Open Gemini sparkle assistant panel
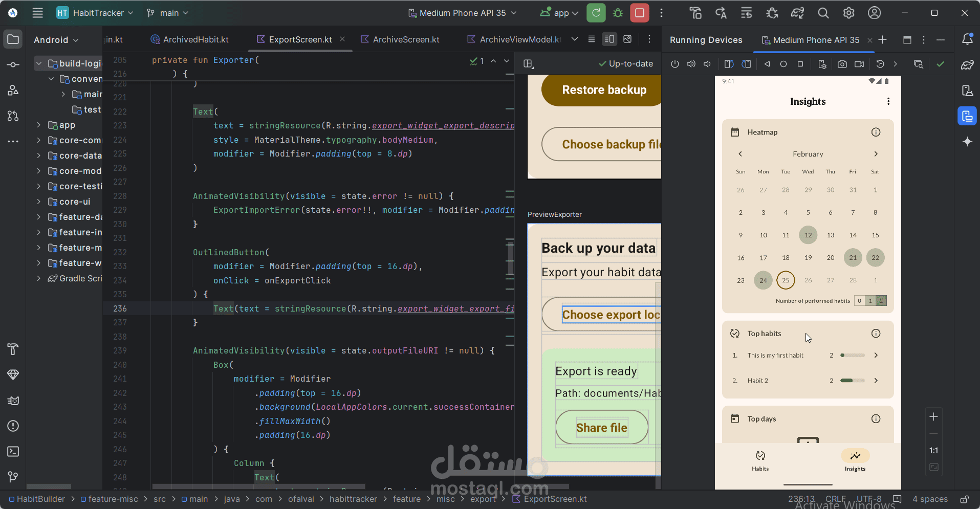The image size is (980, 509). click(x=967, y=142)
